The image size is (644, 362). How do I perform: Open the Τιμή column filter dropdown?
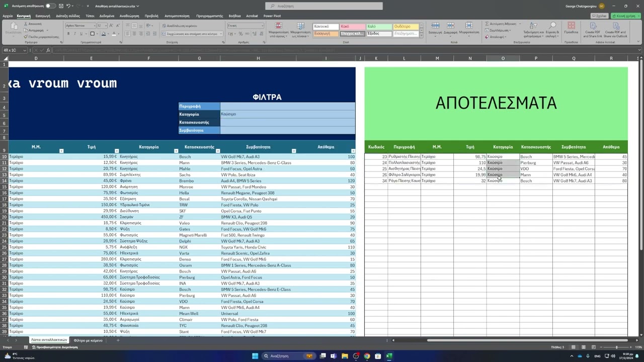click(116, 151)
